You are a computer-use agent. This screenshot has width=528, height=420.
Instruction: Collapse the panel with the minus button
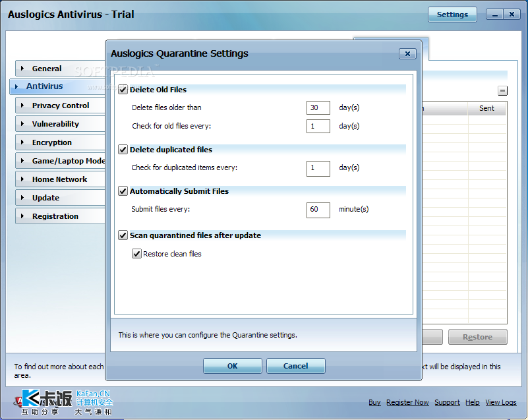point(502,90)
